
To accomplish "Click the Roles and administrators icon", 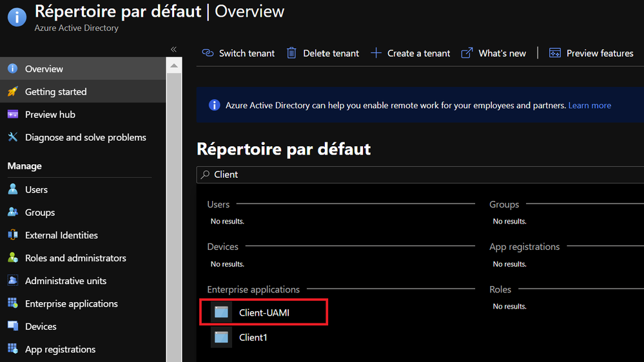I will tap(13, 258).
